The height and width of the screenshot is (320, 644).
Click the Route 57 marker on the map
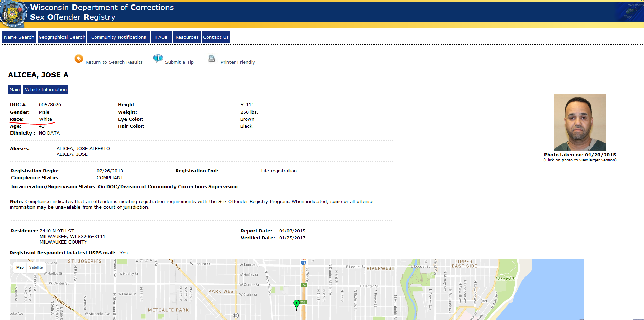[236, 316]
